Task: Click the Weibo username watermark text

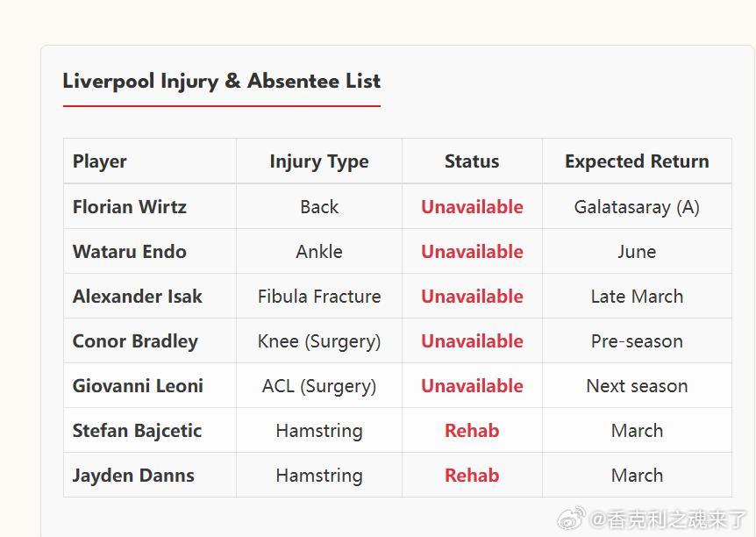Action: pyautogui.click(x=668, y=519)
